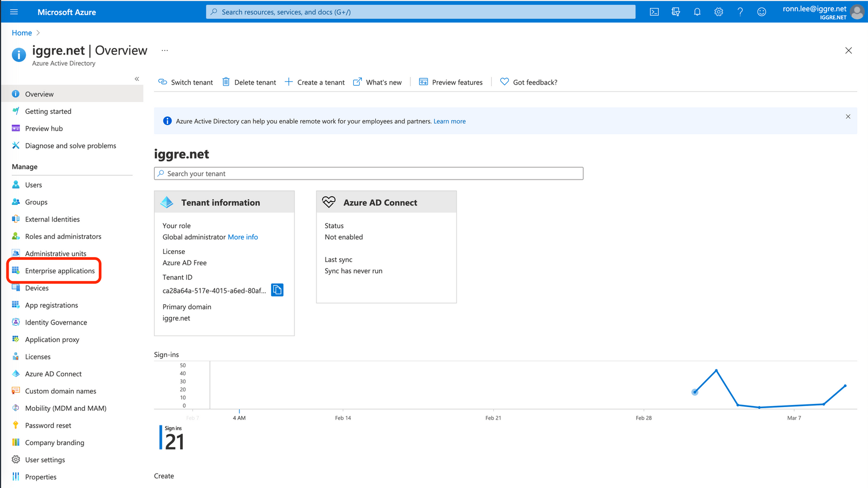This screenshot has height=488, width=868.
Task: Select Overview in the sidebar
Action: (72, 94)
